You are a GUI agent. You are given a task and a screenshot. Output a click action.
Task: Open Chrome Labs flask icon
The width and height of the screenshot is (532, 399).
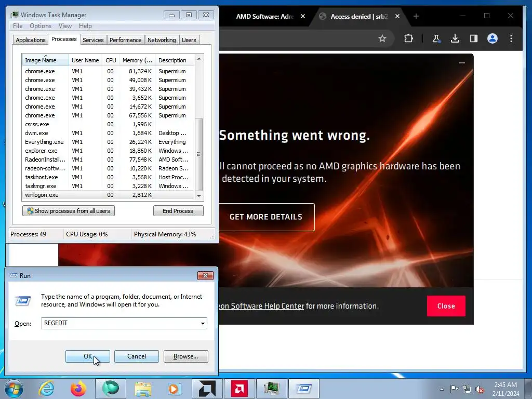point(436,38)
